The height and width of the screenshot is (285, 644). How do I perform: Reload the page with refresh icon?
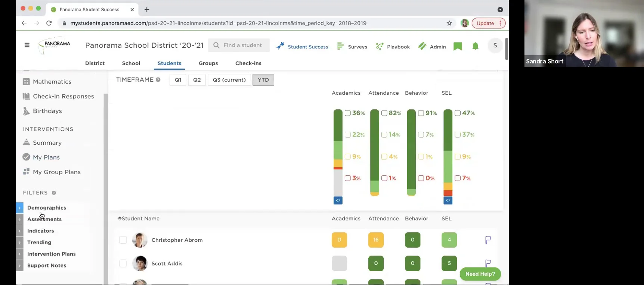click(x=49, y=23)
